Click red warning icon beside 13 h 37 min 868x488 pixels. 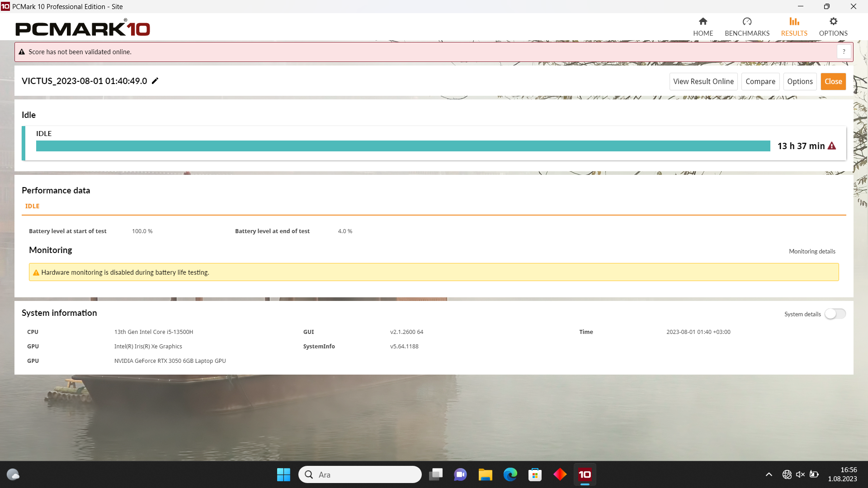(832, 146)
